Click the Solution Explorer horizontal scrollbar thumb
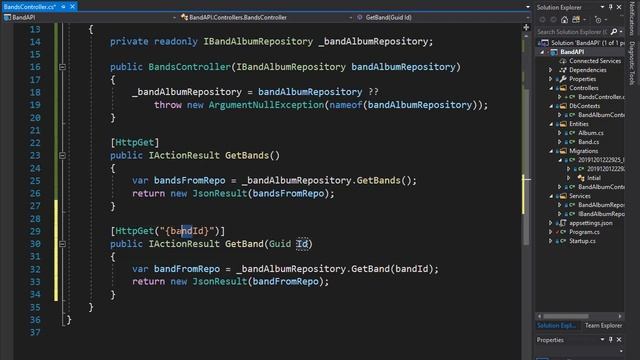 [x=566, y=316]
